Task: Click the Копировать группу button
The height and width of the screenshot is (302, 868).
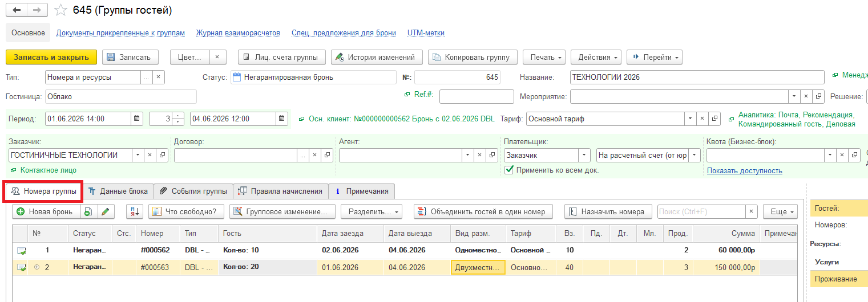Action: (473, 57)
